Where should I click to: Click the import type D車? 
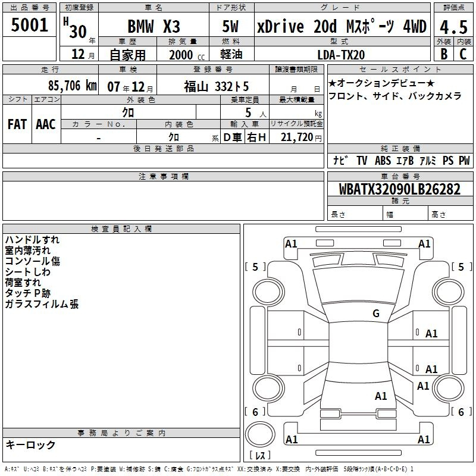pyautogui.click(x=233, y=137)
